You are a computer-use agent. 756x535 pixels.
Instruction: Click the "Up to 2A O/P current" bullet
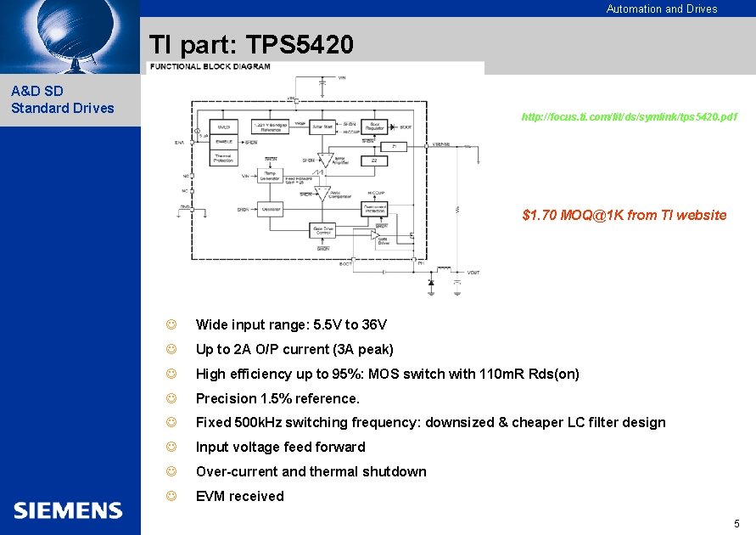pos(294,349)
